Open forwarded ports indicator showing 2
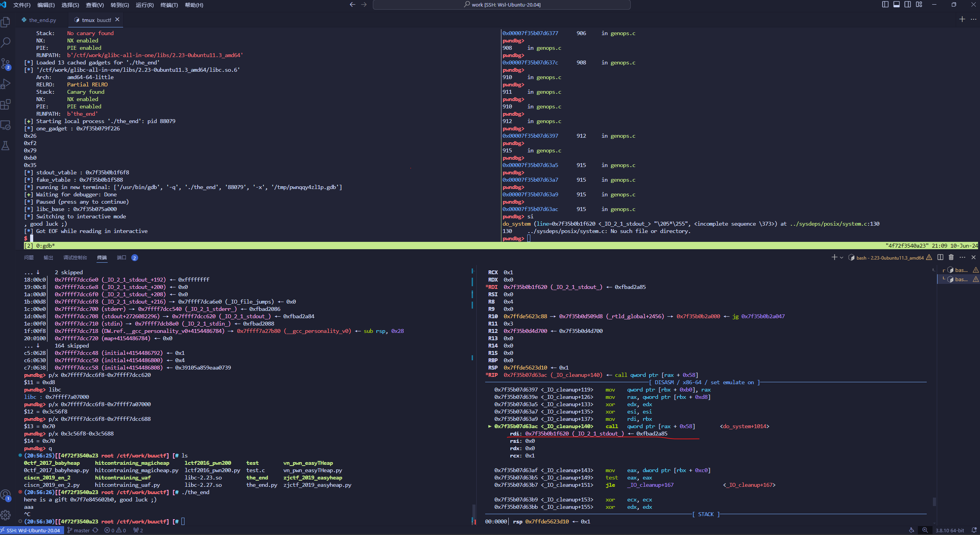The image size is (980, 535). pos(138,530)
